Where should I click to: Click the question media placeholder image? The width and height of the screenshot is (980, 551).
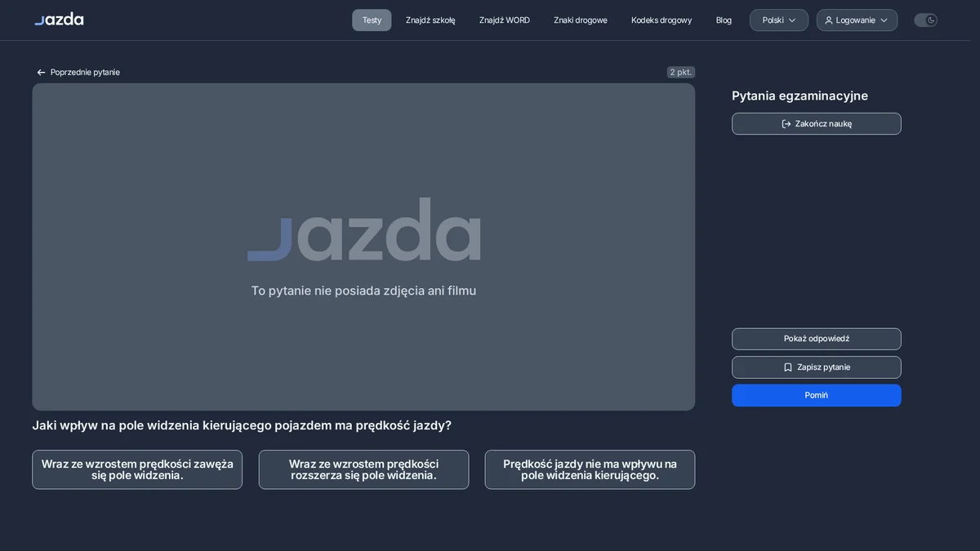363,247
